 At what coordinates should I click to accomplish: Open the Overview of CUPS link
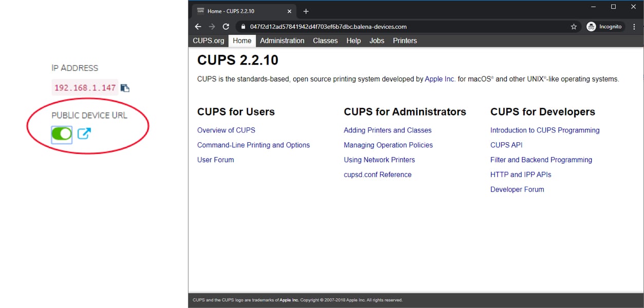point(226,130)
